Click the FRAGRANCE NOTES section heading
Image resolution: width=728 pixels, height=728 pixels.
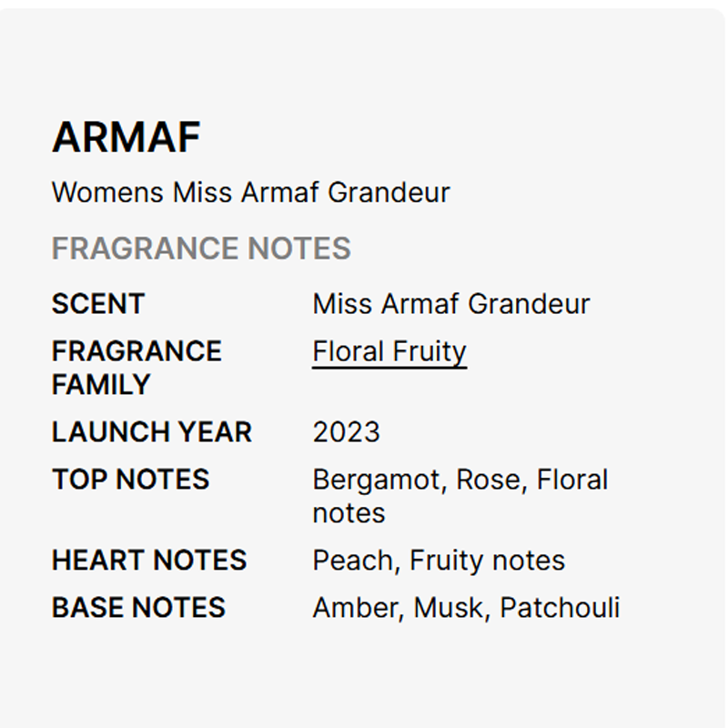(x=201, y=248)
